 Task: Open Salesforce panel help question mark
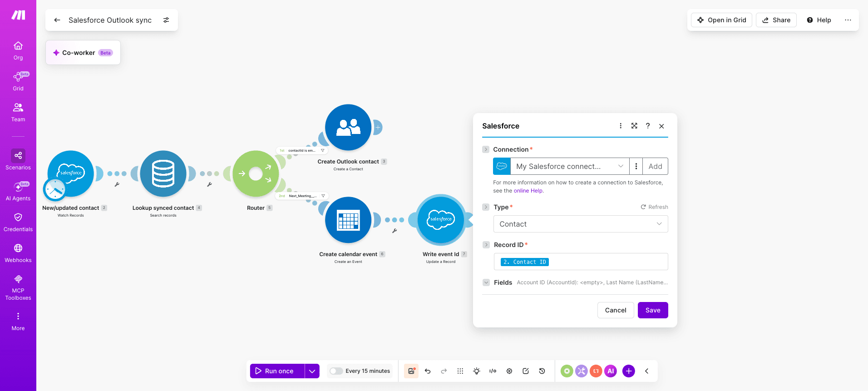[x=648, y=126]
